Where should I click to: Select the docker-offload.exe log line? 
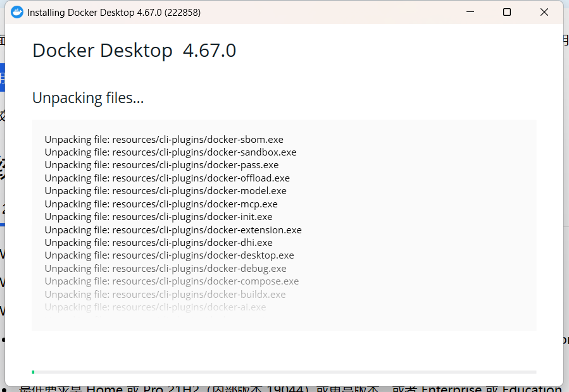tap(167, 178)
